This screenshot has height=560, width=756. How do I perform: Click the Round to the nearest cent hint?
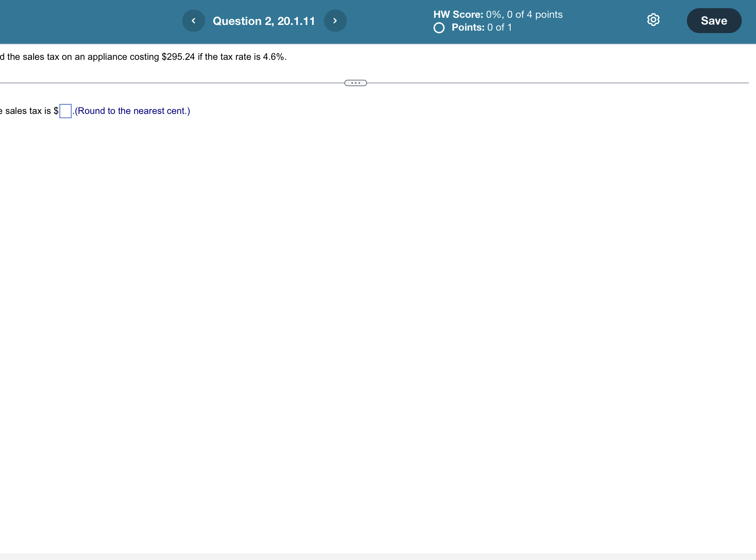click(x=132, y=111)
